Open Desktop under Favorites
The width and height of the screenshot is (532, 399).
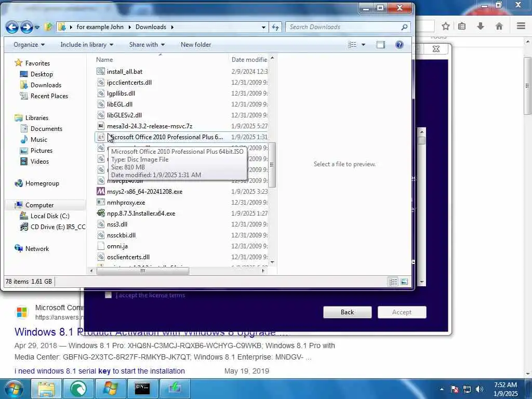tap(42, 74)
